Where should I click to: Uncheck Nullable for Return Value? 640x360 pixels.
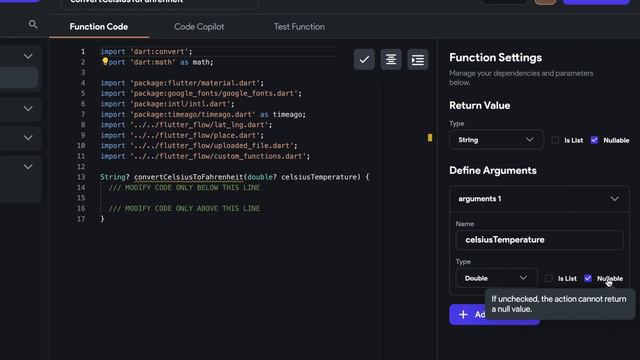pos(594,140)
